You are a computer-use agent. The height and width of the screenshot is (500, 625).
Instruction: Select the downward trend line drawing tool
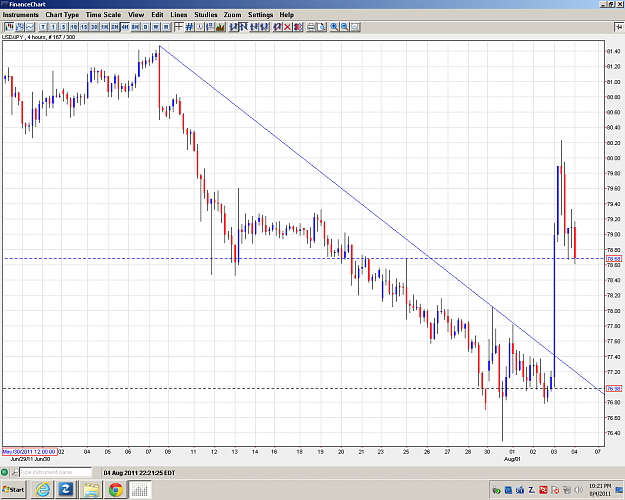[x=243, y=27]
